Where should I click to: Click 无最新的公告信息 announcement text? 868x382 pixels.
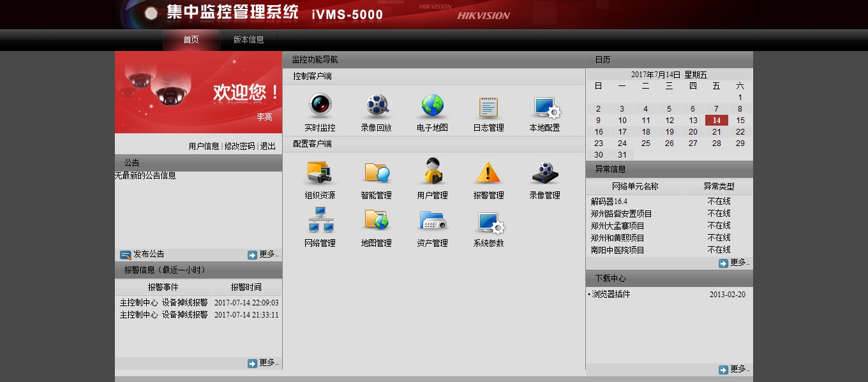146,175
